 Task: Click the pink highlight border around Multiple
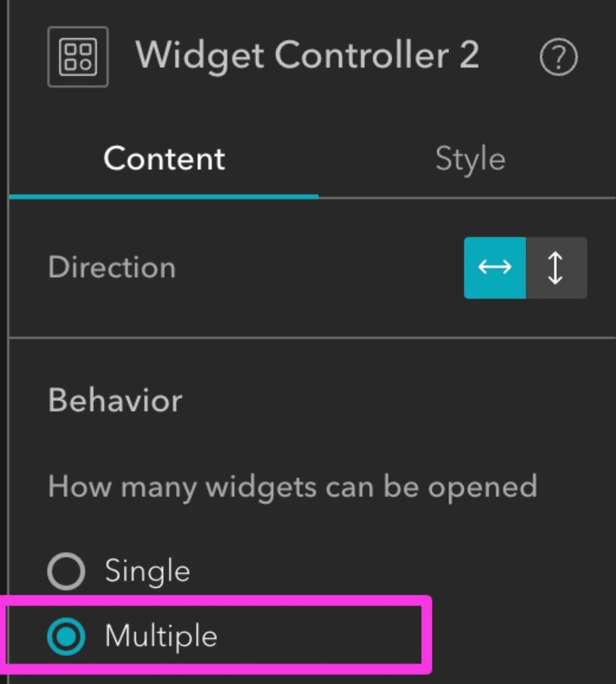[x=427, y=633]
